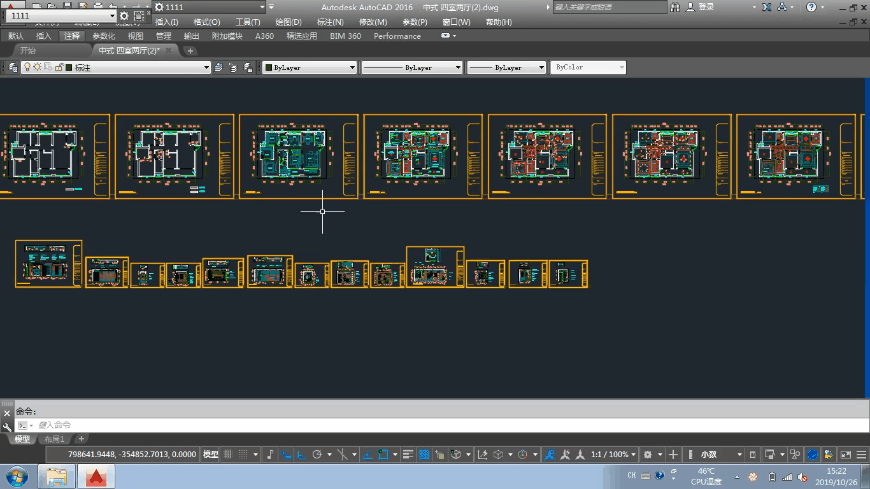Open File Explorer in the taskbar

(57, 477)
